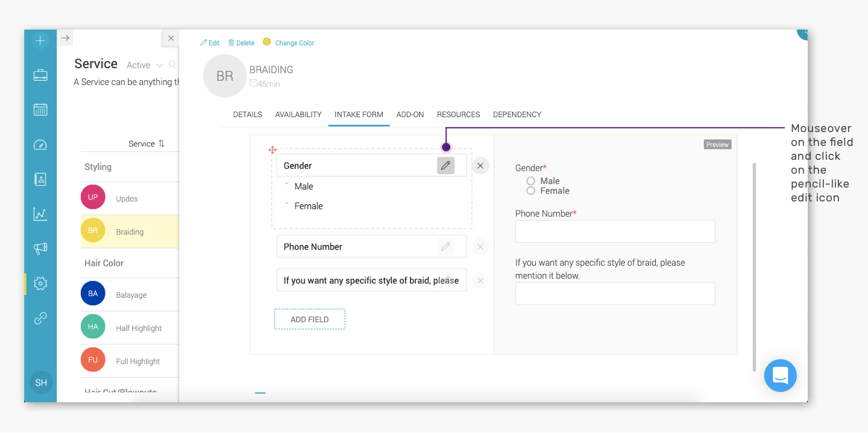Click the Change Color link

295,43
